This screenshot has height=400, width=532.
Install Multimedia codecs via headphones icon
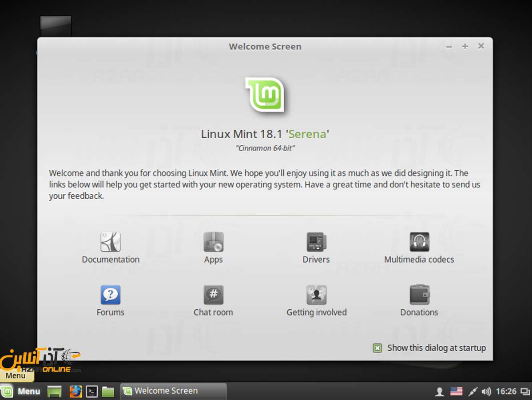point(419,242)
